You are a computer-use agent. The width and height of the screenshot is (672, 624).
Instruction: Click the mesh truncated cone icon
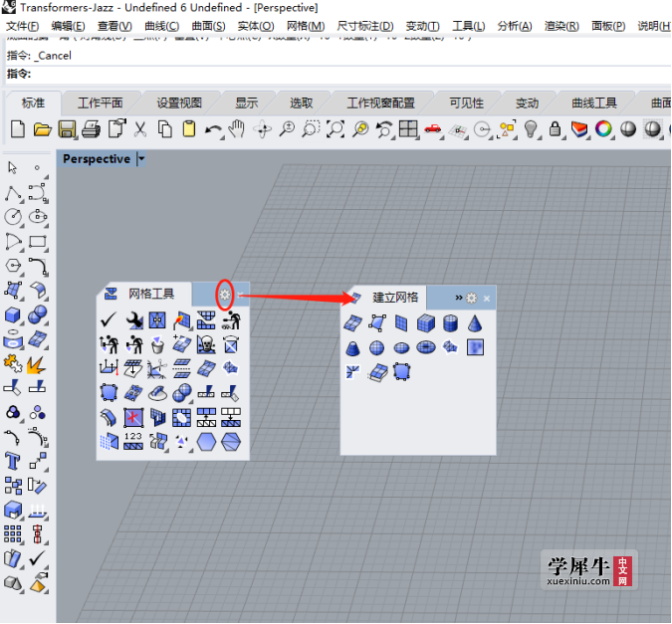click(x=352, y=347)
